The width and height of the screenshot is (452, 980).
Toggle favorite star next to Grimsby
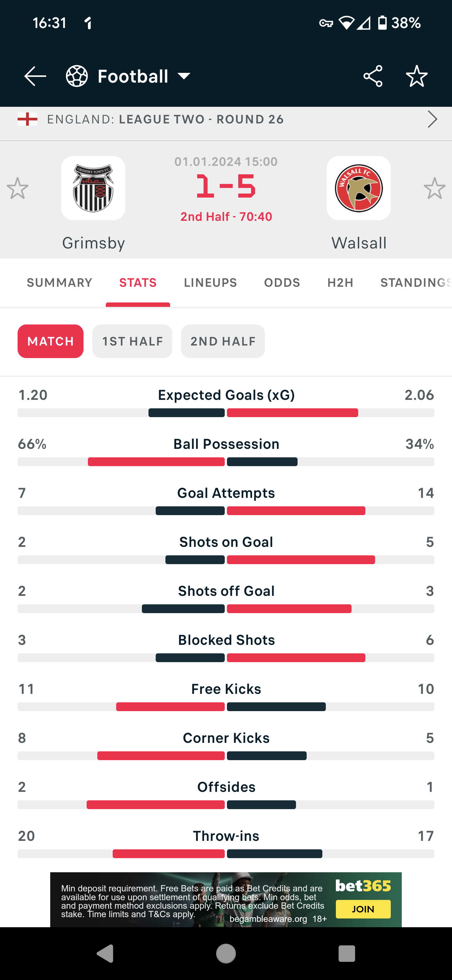point(18,188)
